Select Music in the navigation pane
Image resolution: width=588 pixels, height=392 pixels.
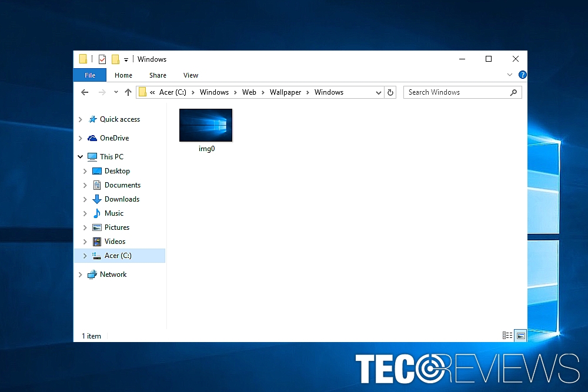(113, 213)
